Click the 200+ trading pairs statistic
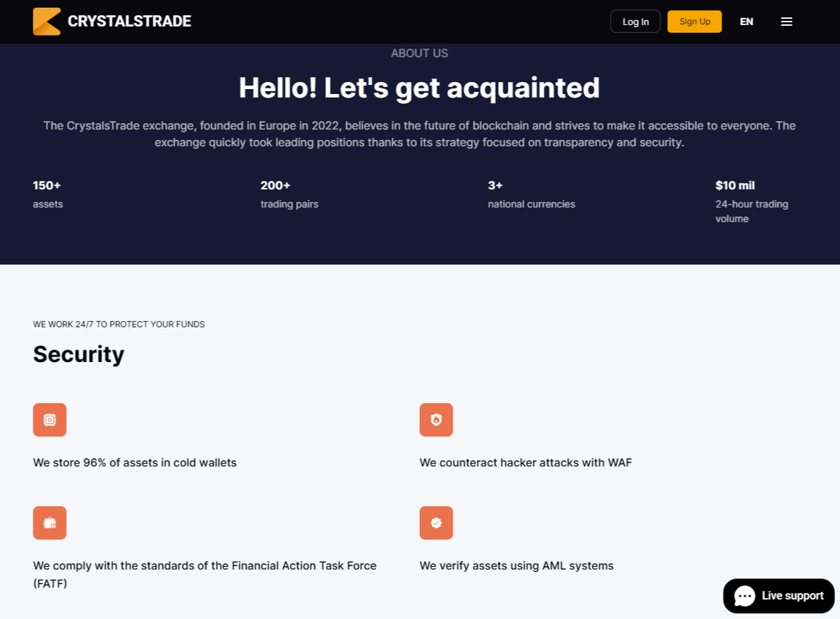This screenshot has height=619, width=840. point(289,194)
